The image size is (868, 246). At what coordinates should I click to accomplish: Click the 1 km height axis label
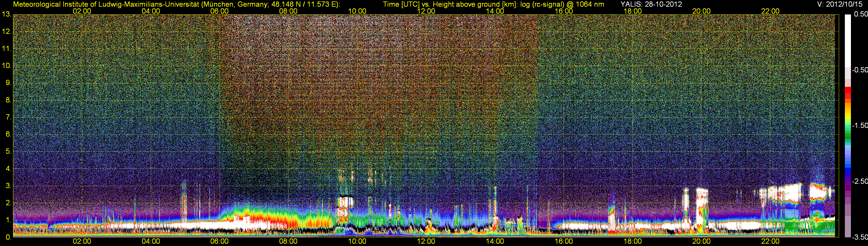point(8,220)
